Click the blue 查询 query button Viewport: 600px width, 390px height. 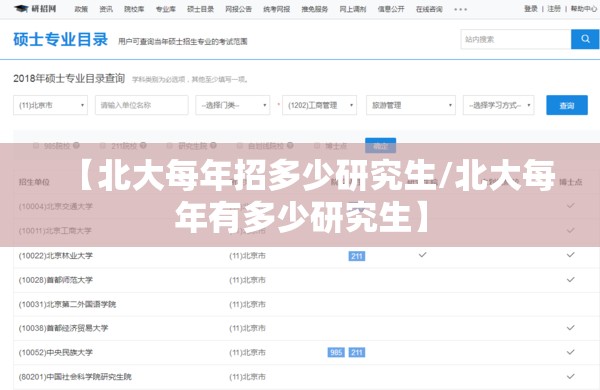coord(567,105)
